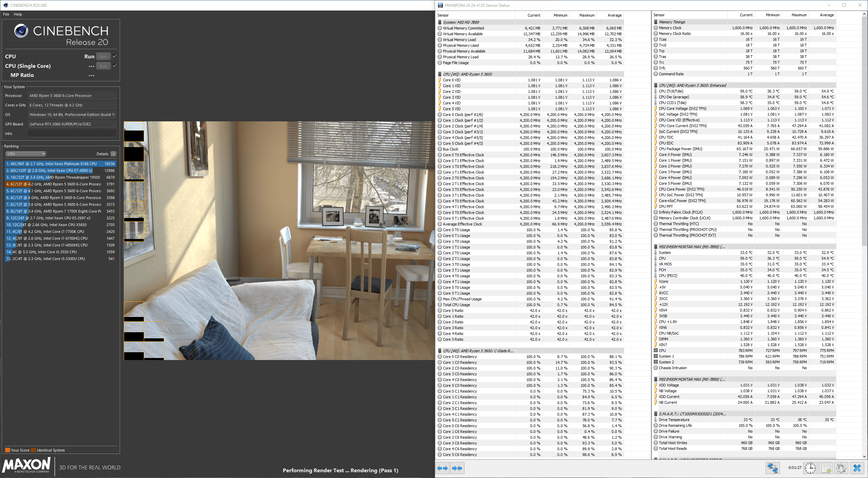The height and width of the screenshot is (478, 868).
Task: Click the rendering Cinebench scene preview image
Action: pyautogui.click(x=279, y=241)
